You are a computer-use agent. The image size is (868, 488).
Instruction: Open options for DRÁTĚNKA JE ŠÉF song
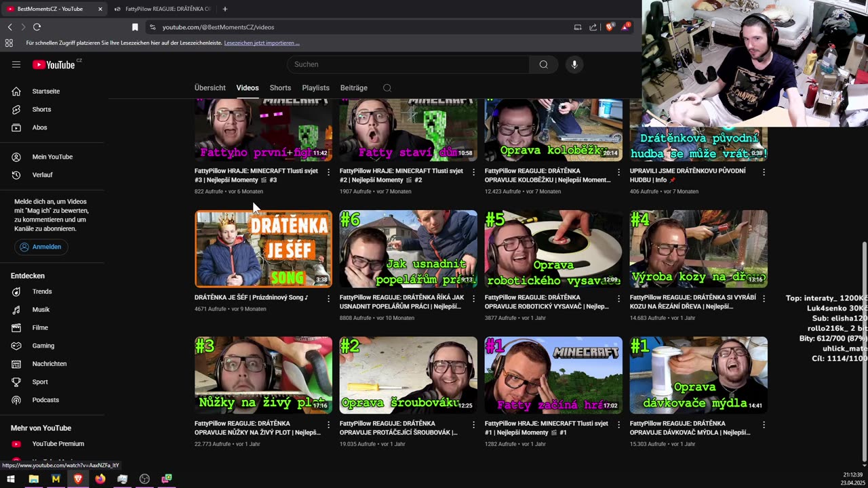point(329,299)
